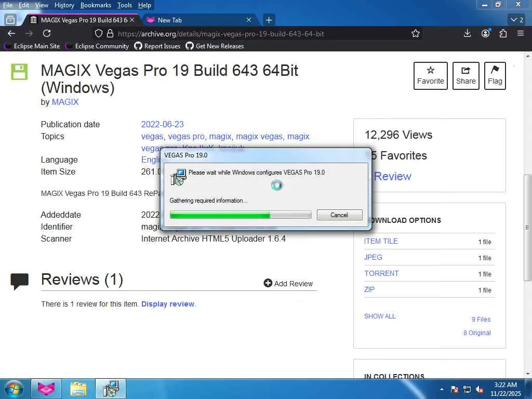Click the 'magix vegas' topic link
Image resolution: width=532 pixels, height=399 pixels.
259,137
